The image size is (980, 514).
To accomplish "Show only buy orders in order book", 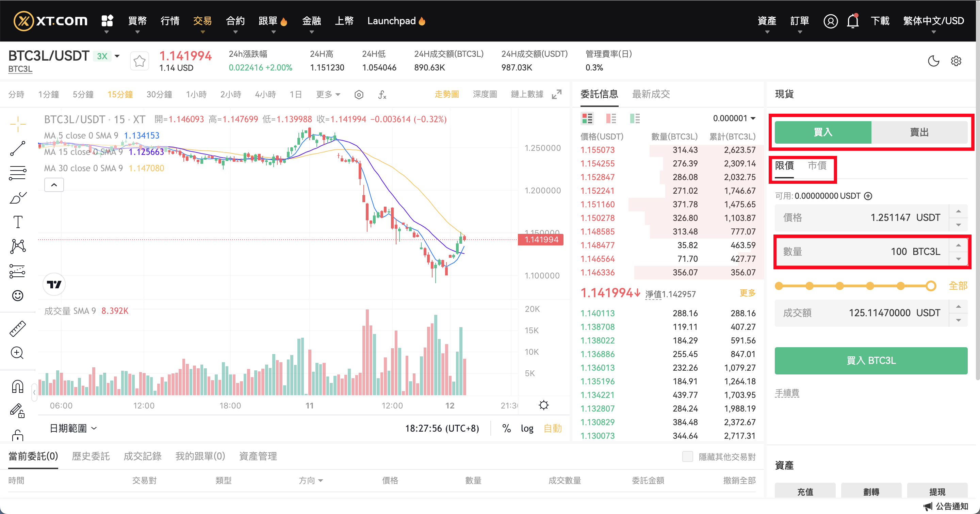I will pyautogui.click(x=635, y=119).
